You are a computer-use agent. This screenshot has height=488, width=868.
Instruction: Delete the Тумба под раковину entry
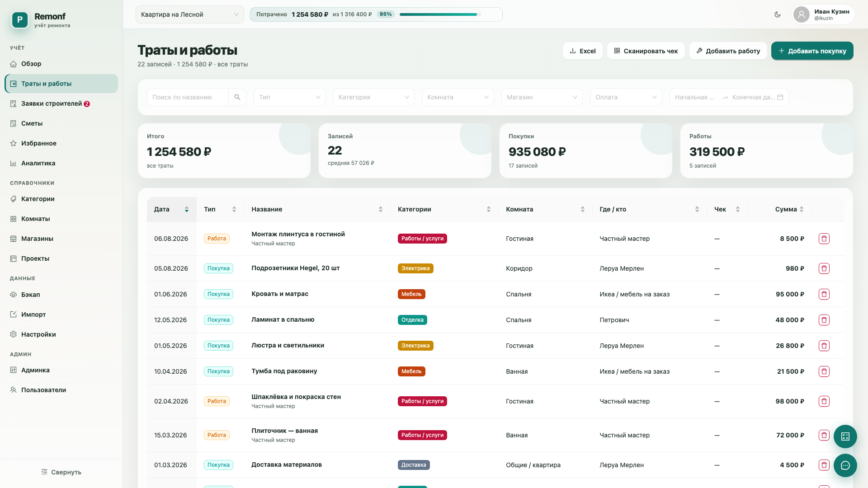[x=824, y=371]
